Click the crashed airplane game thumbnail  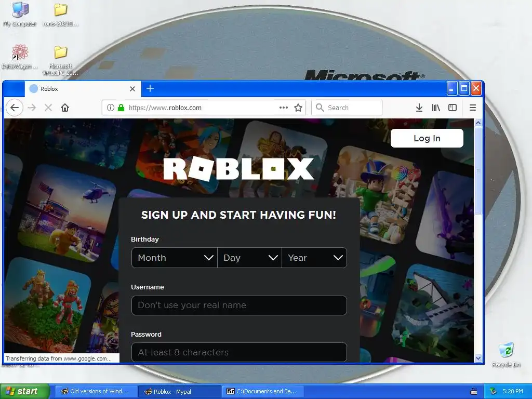(433, 311)
